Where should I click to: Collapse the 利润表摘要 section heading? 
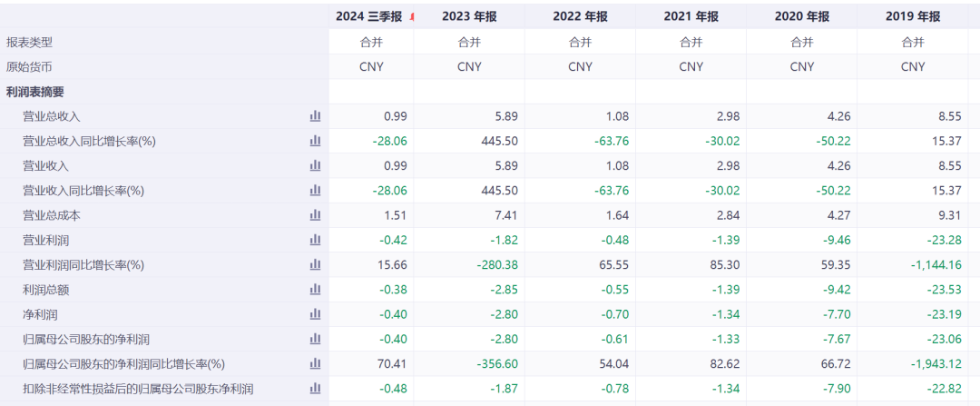click(35, 92)
